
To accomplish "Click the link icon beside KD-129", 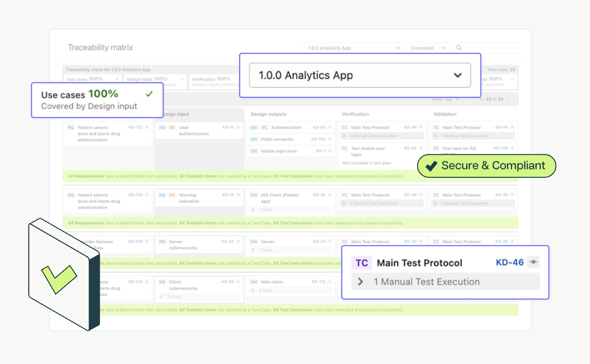I will [x=512, y=148].
